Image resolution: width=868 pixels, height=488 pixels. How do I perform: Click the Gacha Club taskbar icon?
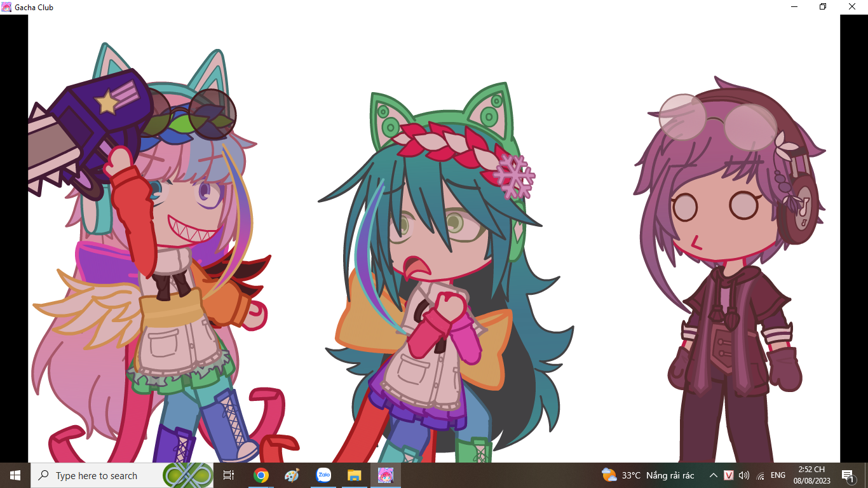[386, 475]
